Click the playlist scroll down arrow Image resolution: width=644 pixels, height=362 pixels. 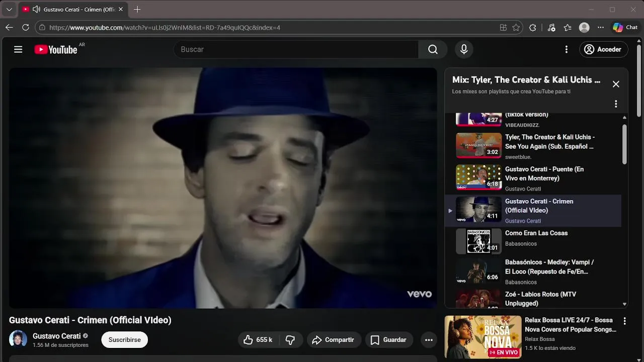click(x=624, y=304)
